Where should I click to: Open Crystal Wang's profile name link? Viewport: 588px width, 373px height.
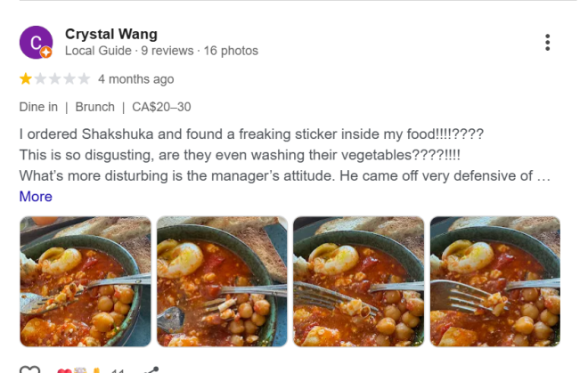111,34
